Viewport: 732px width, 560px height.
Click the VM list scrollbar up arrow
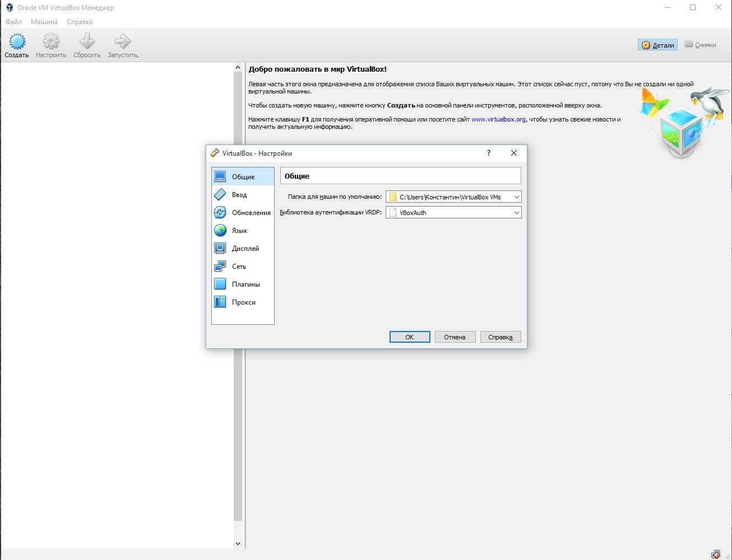click(x=238, y=68)
